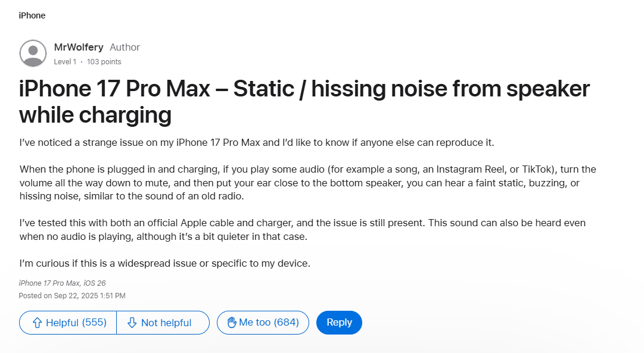The height and width of the screenshot is (353, 644).
Task: Select the Me too (684) label
Action: [x=269, y=323]
